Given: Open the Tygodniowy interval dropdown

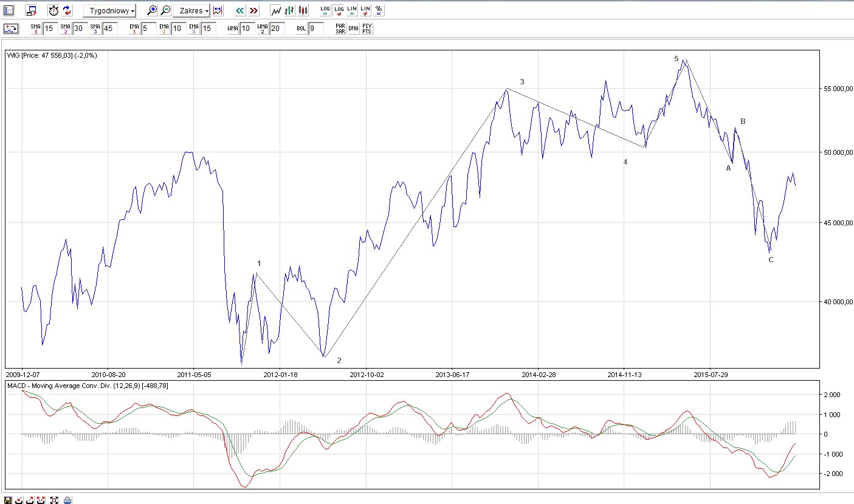Looking at the screenshot, I should tap(109, 11).
